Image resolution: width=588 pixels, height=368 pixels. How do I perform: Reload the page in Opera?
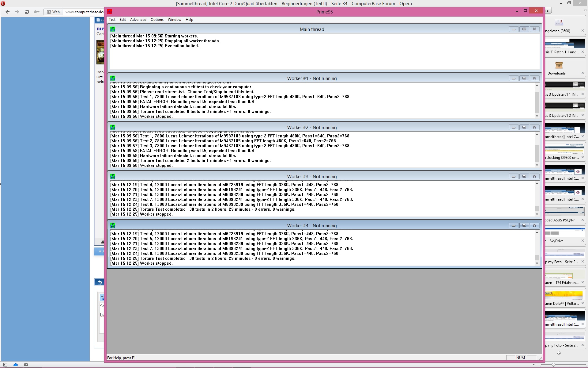point(27,12)
